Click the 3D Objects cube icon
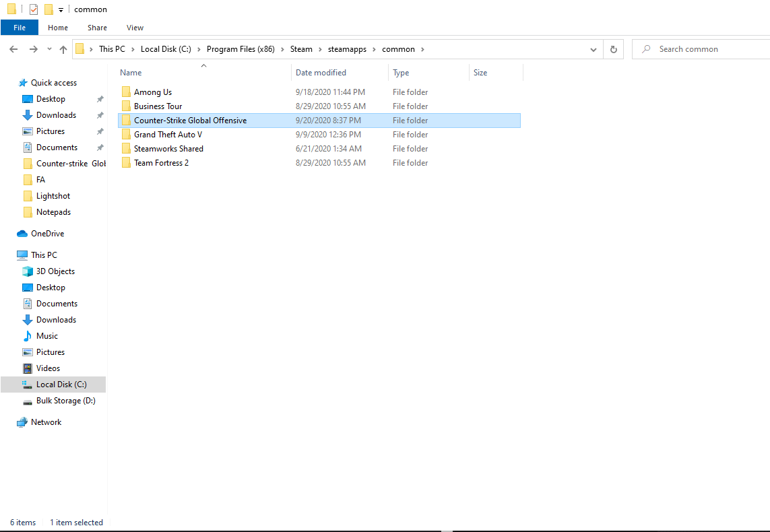Screen dimensions: 770x532 (x=28, y=271)
